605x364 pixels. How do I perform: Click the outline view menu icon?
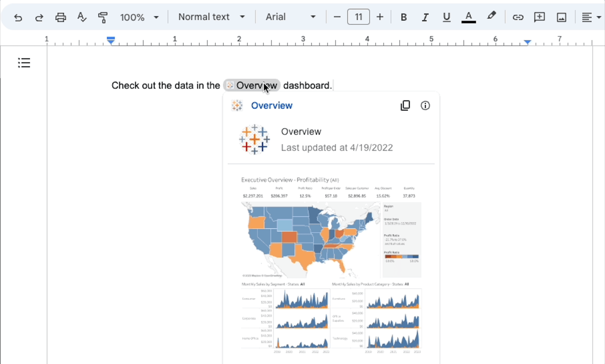pos(23,63)
